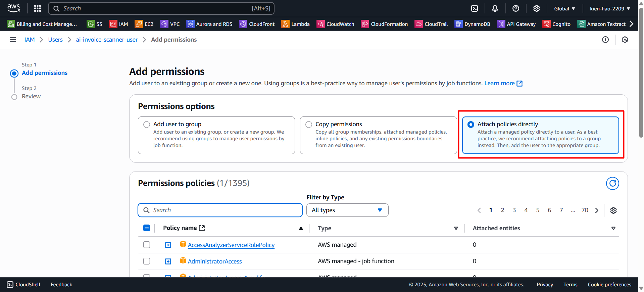Open the Terms footer link
Viewport: 644px width, 292px height.
point(571,285)
